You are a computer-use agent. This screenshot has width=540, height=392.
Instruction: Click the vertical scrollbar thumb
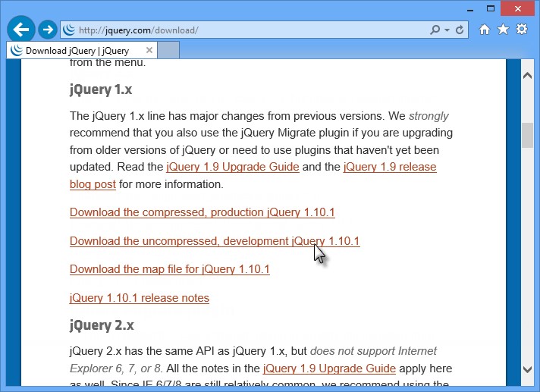coord(527,135)
